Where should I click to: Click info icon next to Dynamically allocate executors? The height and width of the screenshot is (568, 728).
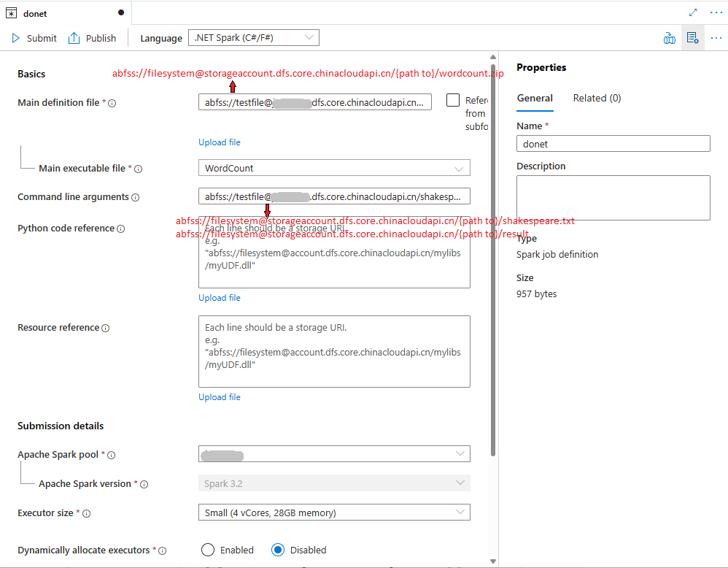(x=162, y=550)
